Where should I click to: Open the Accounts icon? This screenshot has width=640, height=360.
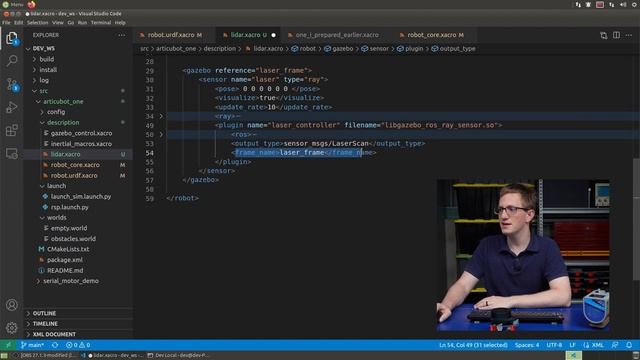(x=11, y=305)
